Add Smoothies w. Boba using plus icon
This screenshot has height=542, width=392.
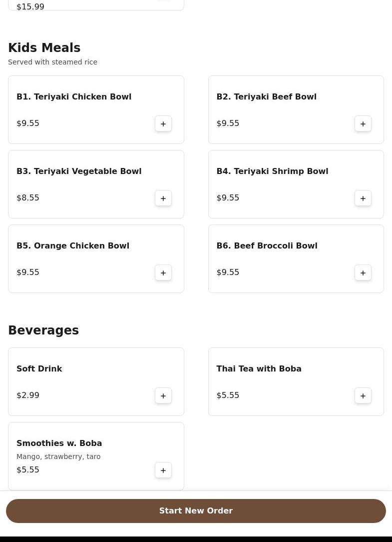coord(163,470)
